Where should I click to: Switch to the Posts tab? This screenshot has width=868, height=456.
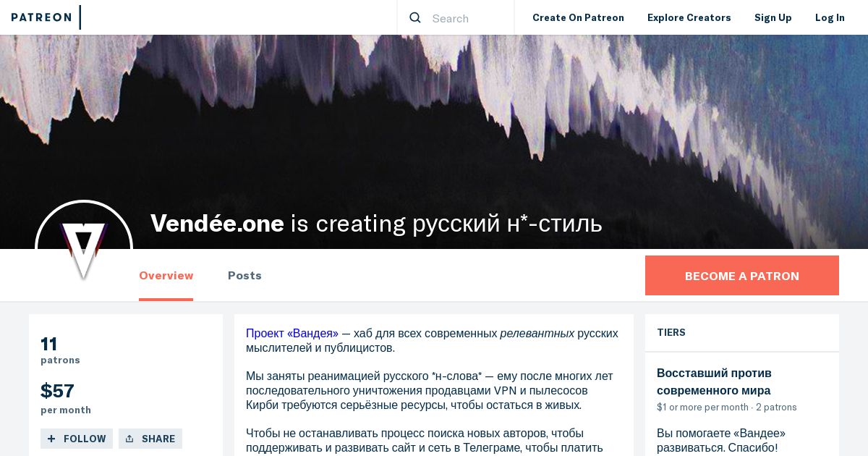[x=244, y=276]
